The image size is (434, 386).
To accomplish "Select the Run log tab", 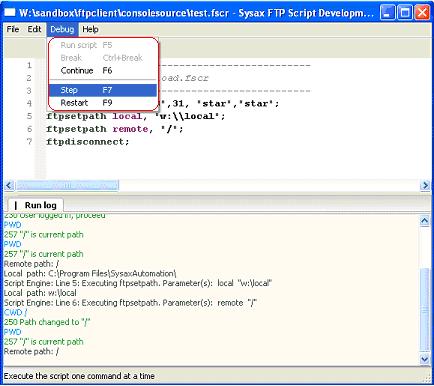I will point(36,205).
